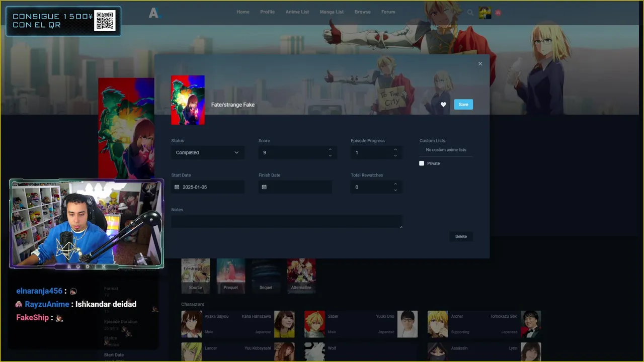This screenshot has height=362, width=644.
Task: Close the list editor dialog
Action: coord(480,64)
